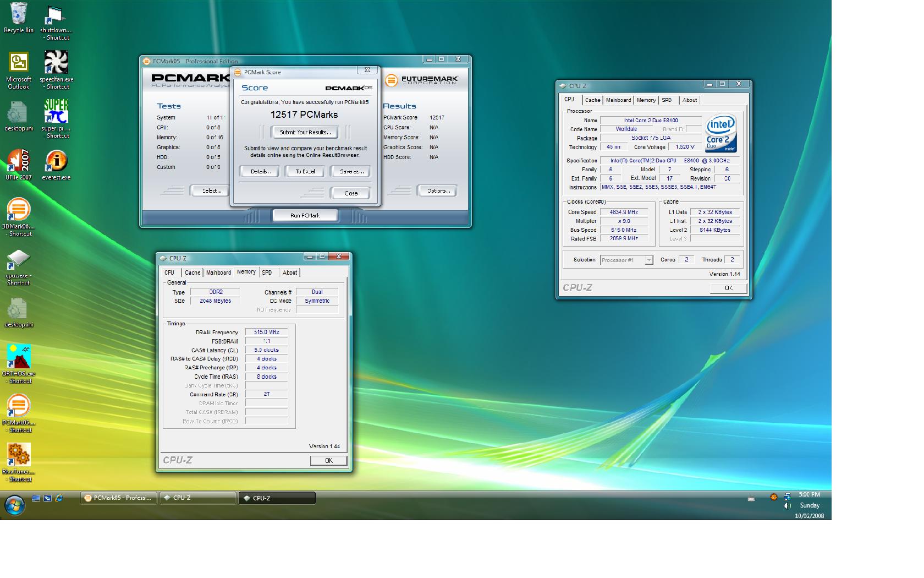Open the super pi shortcut icon
This screenshot has height=578, width=924.
(57, 119)
